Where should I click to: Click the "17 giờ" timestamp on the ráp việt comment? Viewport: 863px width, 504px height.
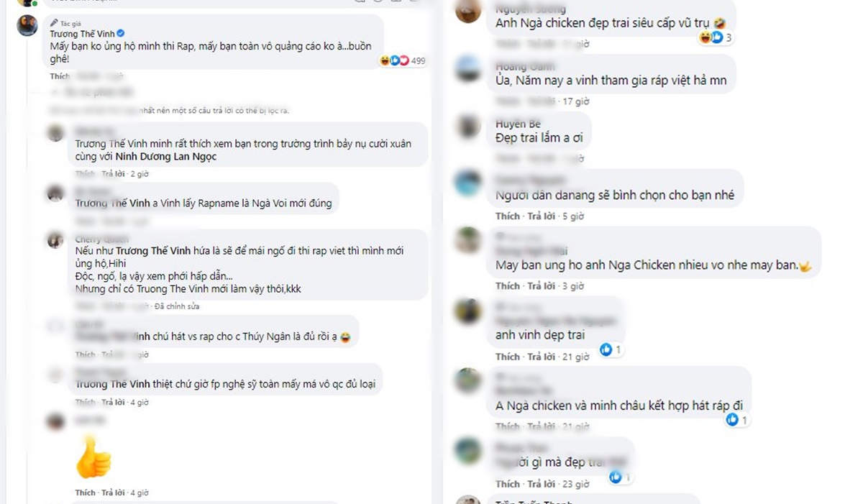[577, 101]
